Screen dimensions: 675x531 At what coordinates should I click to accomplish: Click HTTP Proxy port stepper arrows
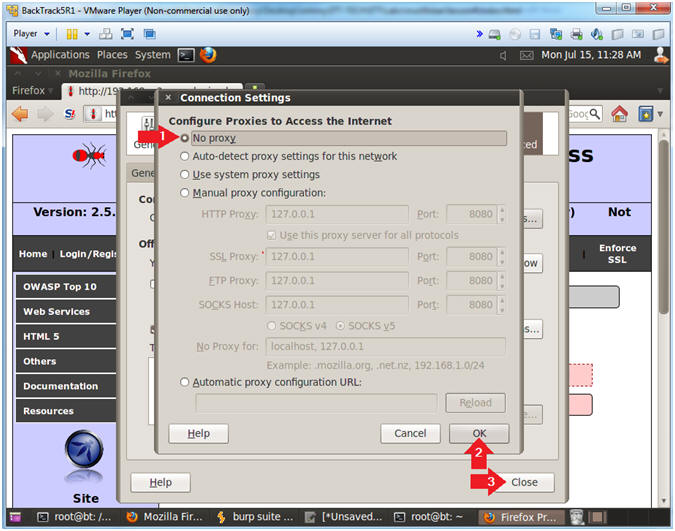pyautogui.click(x=502, y=214)
